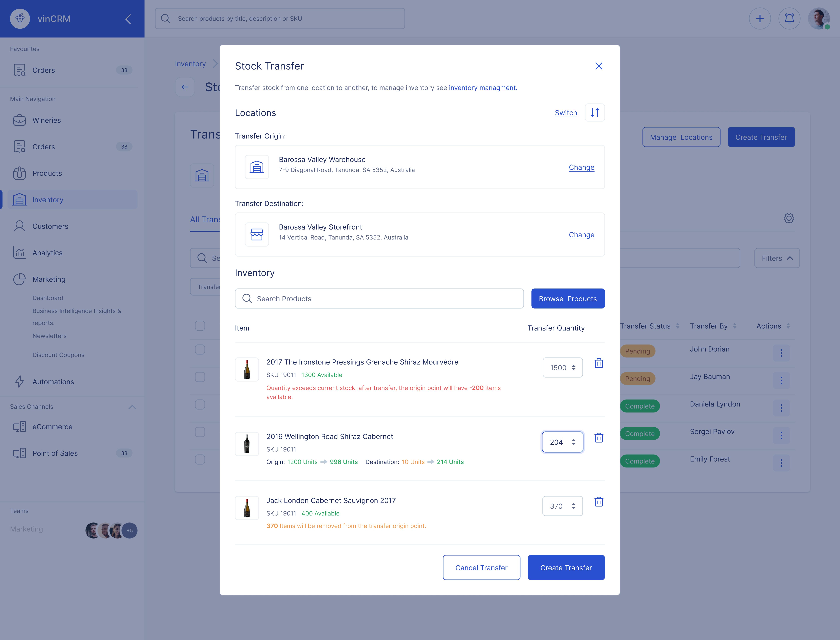
Task: Click Change for Transfer Origin location
Action: (581, 167)
